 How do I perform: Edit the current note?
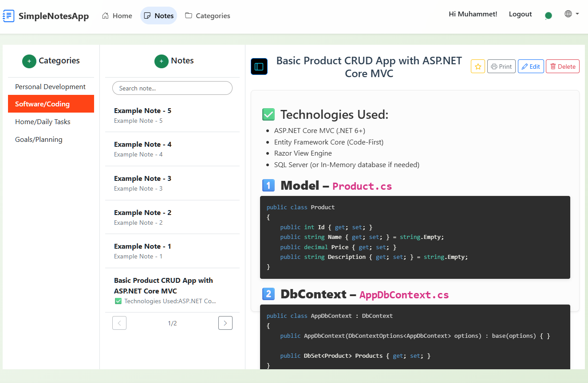[x=531, y=66]
